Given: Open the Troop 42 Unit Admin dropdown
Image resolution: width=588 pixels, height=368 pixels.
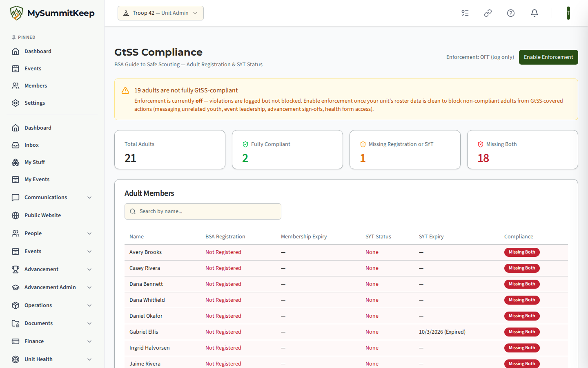Looking at the screenshot, I should pos(160,13).
